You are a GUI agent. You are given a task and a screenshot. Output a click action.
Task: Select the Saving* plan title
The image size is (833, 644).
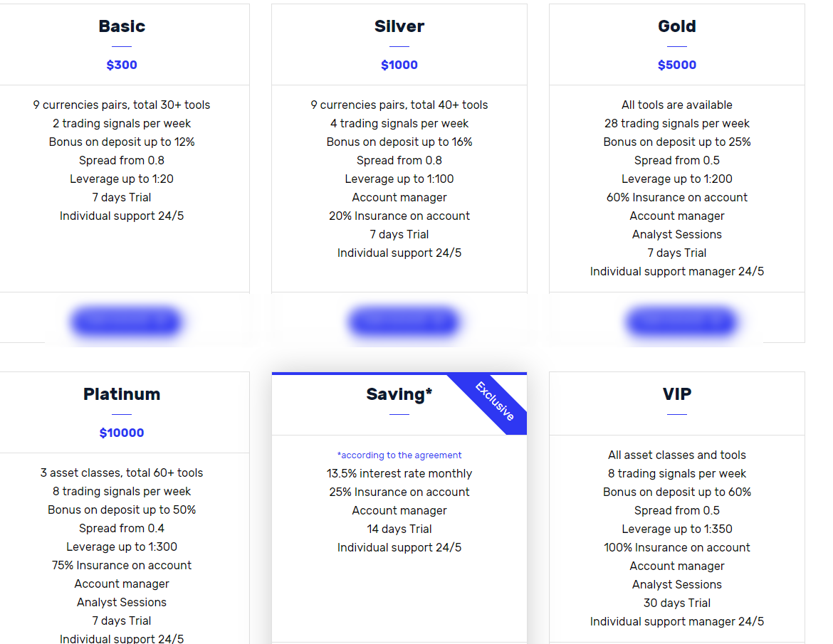coord(399,394)
